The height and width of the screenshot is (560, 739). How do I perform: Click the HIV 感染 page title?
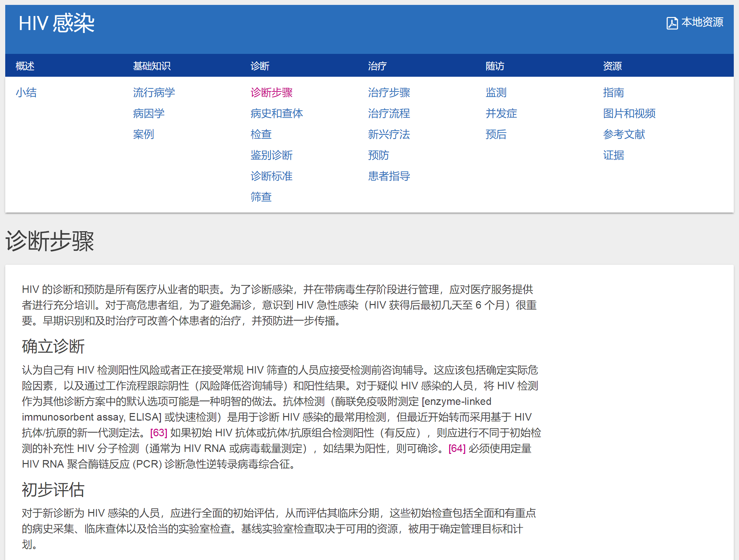point(56,24)
